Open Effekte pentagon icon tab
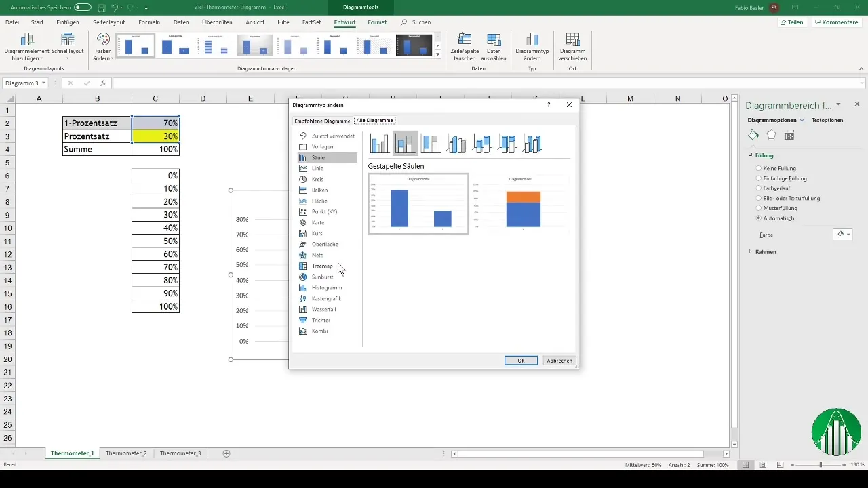The height and width of the screenshot is (488, 868). click(771, 135)
